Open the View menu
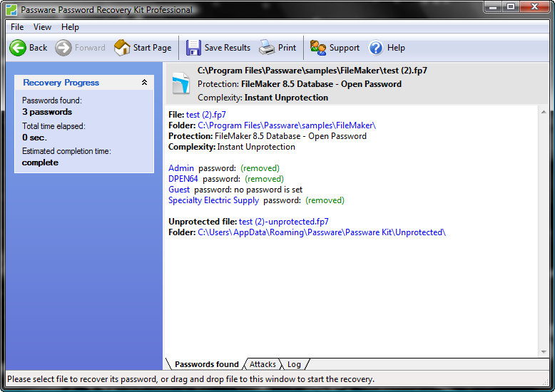555x392 pixels. 42,27
